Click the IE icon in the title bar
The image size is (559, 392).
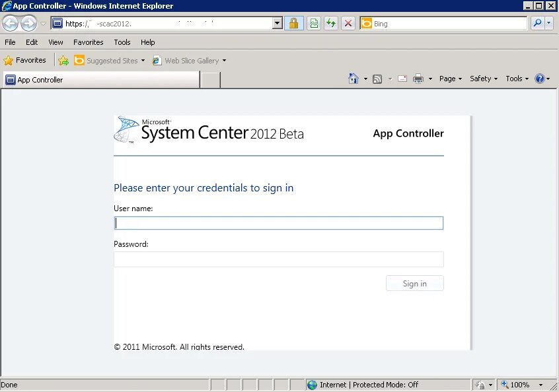point(7,6)
